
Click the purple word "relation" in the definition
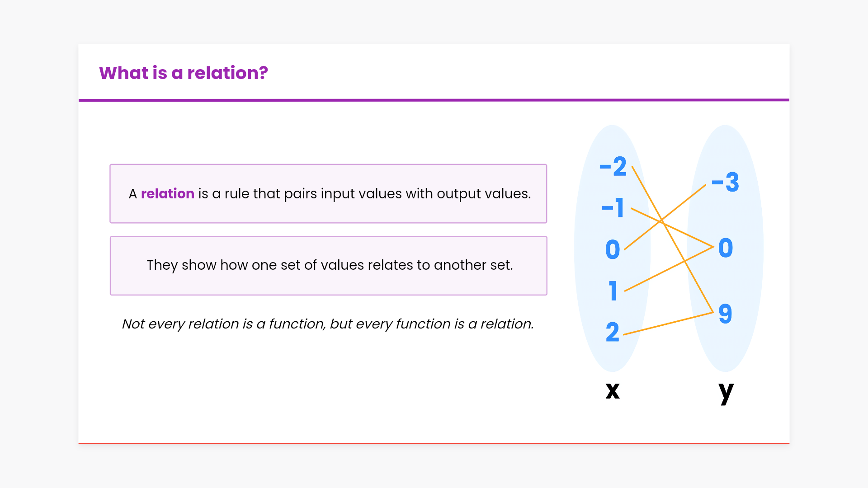tap(167, 193)
